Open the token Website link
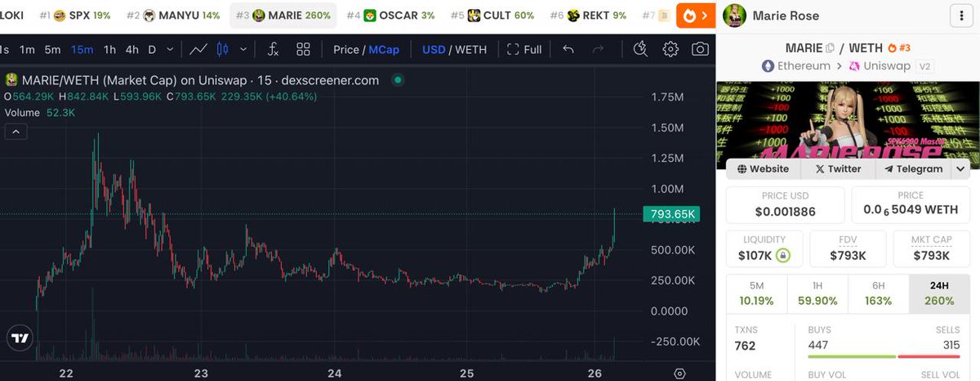 pyautogui.click(x=763, y=169)
